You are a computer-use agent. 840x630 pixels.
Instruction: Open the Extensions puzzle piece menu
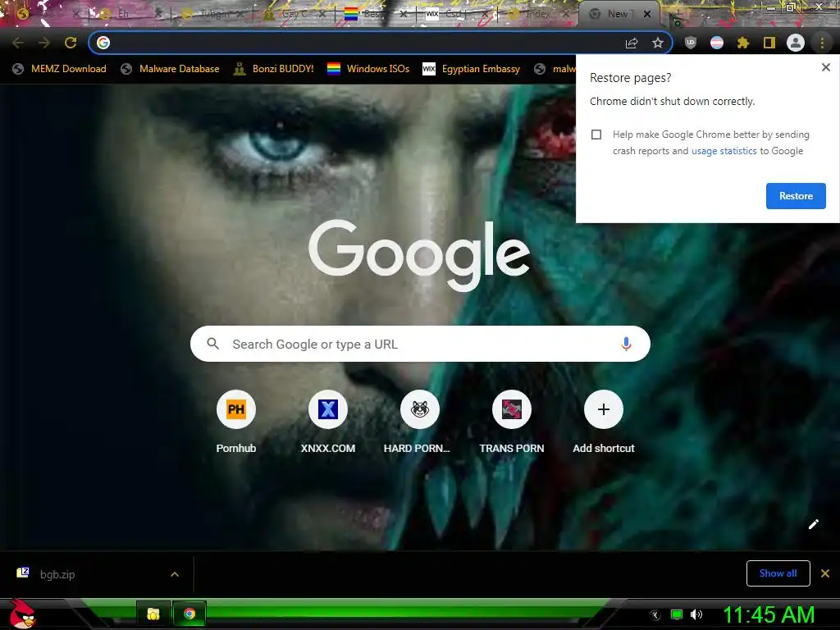[743, 43]
